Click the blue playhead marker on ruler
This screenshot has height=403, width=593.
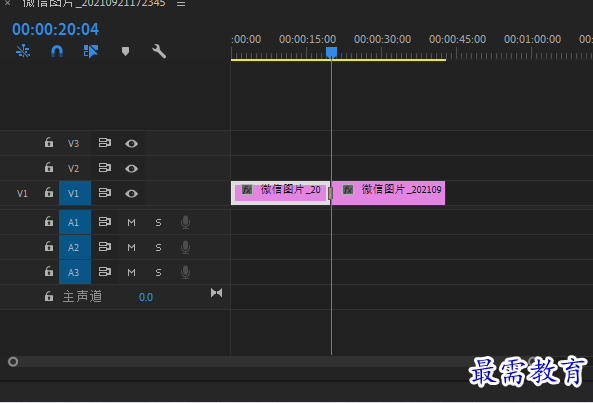[x=331, y=52]
